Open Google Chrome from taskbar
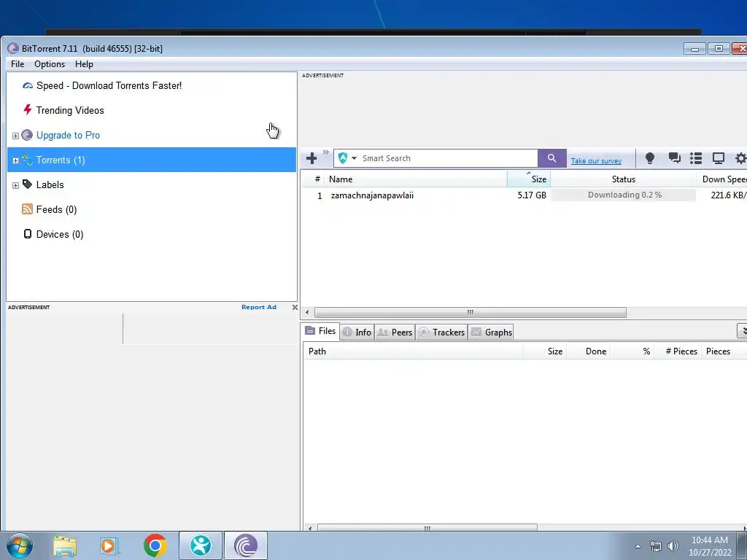The width and height of the screenshot is (747, 560). (x=155, y=545)
